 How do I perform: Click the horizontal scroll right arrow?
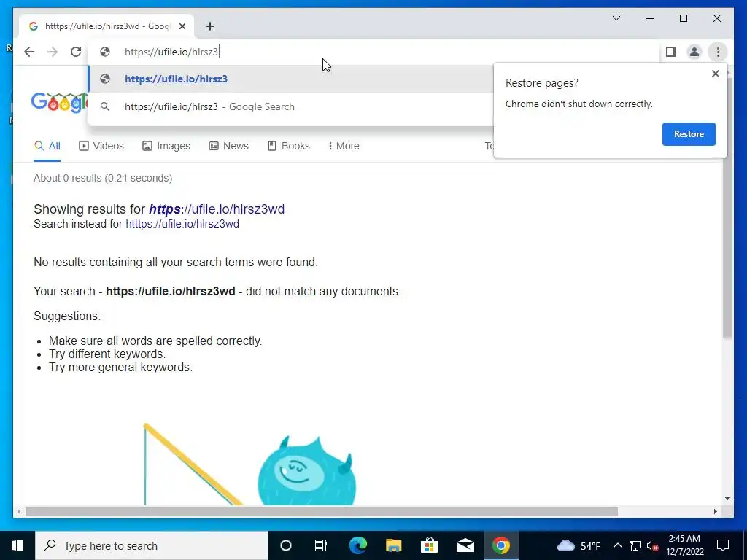(716, 511)
